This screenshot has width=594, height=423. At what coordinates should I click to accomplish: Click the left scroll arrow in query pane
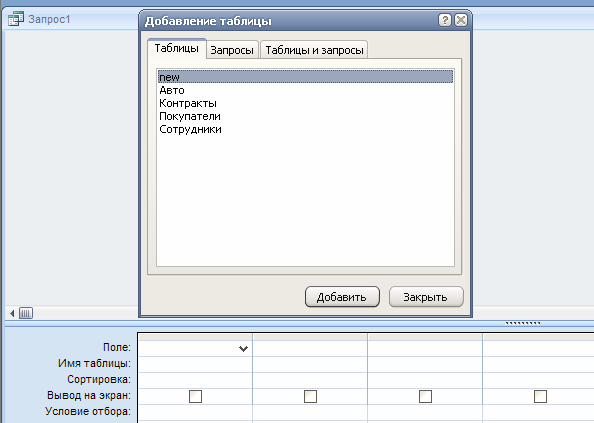[x=12, y=313]
